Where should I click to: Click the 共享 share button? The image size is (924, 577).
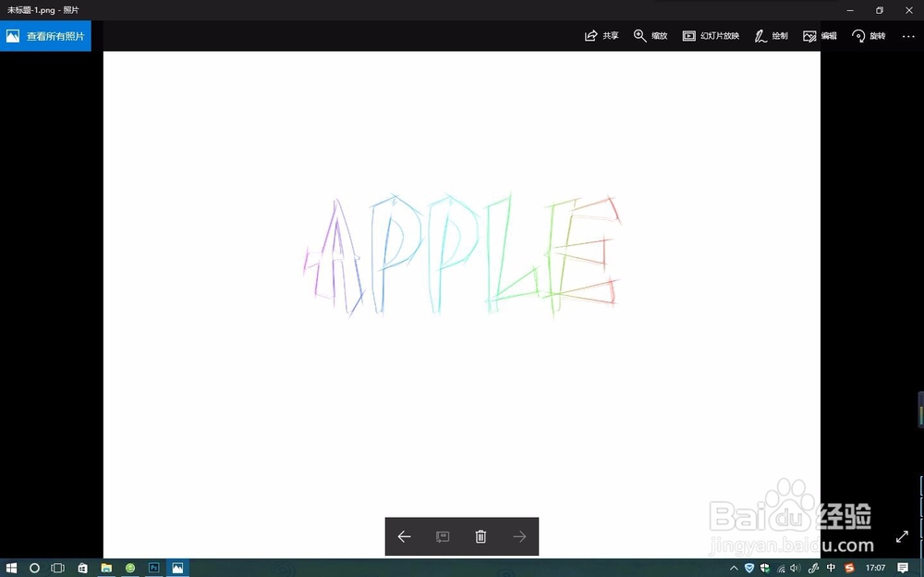coord(602,36)
